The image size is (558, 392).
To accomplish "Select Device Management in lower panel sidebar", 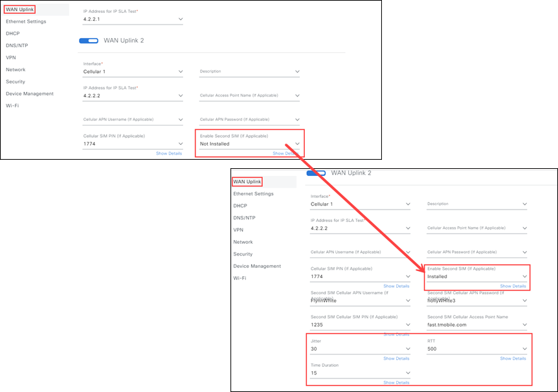I will pyautogui.click(x=257, y=267).
